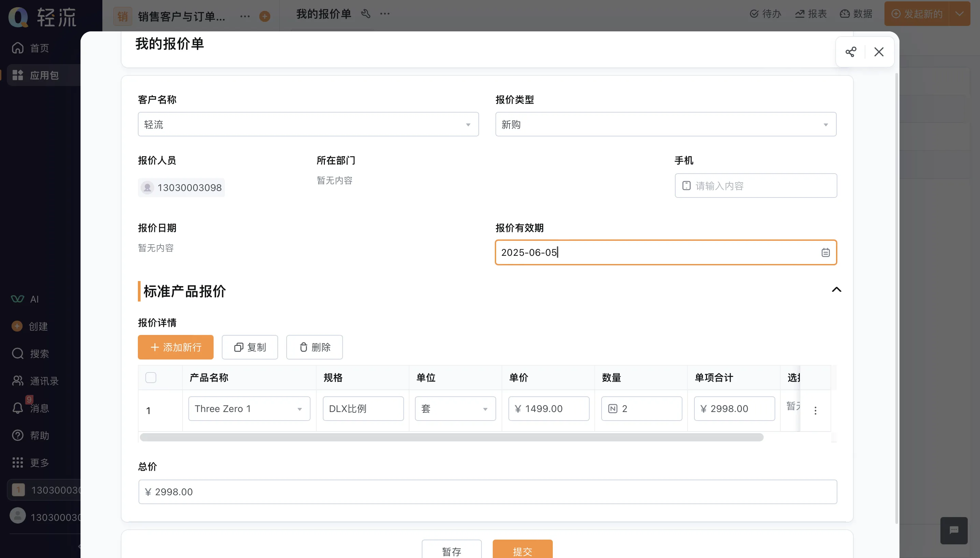Click the 提交 submit button
980x558 pixels.
[x=522, y=552]
